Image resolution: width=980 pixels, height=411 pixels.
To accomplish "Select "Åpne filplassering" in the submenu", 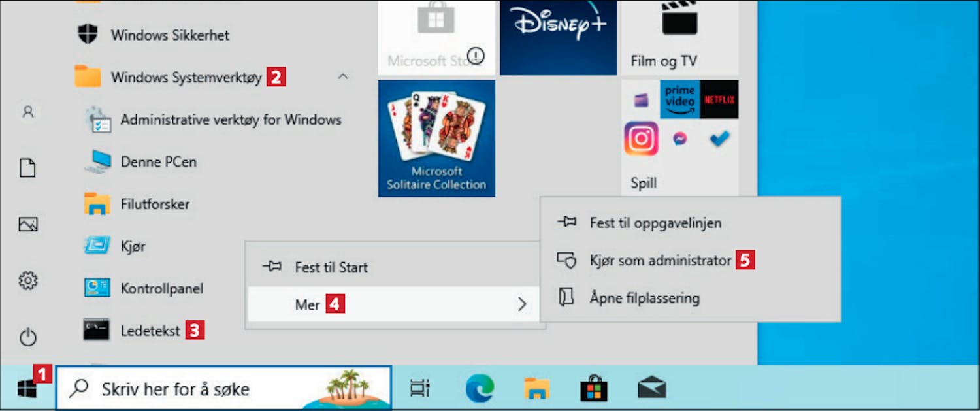I will [691, 298].
